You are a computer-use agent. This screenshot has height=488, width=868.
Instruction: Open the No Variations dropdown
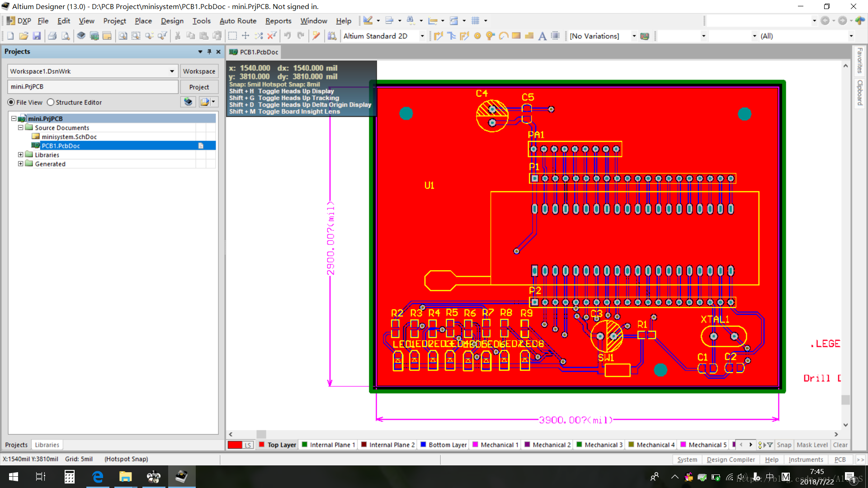click(x=634, y=36)
